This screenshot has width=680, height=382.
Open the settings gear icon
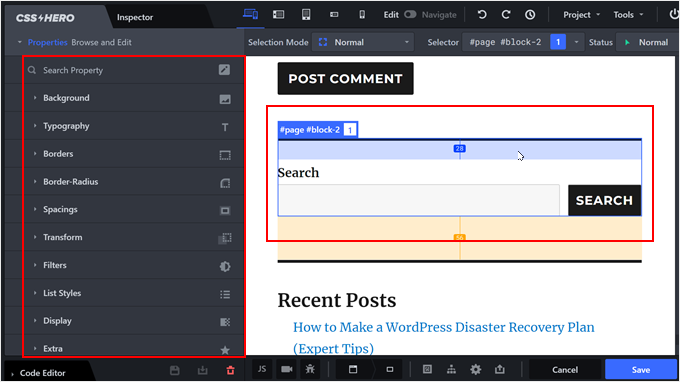476,369
